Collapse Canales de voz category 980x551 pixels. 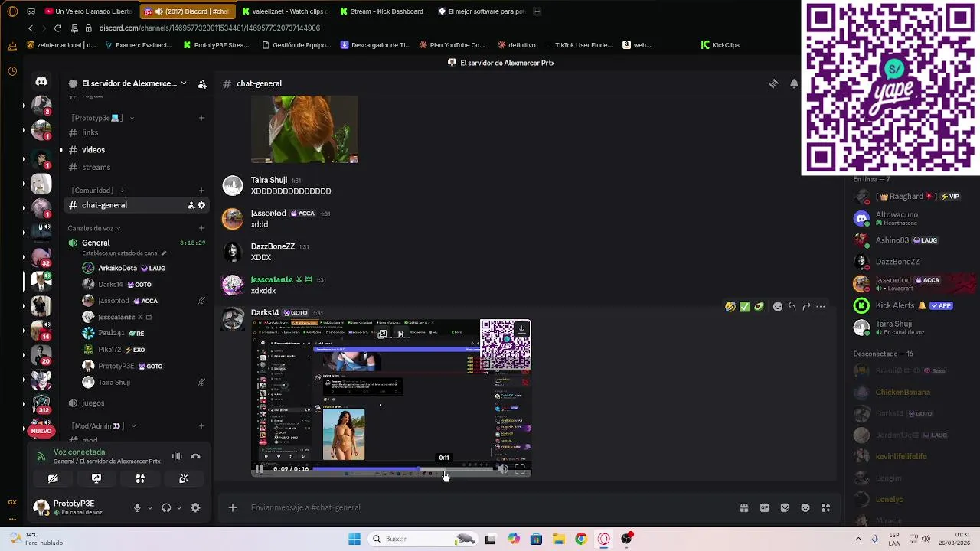coord(94,228)
